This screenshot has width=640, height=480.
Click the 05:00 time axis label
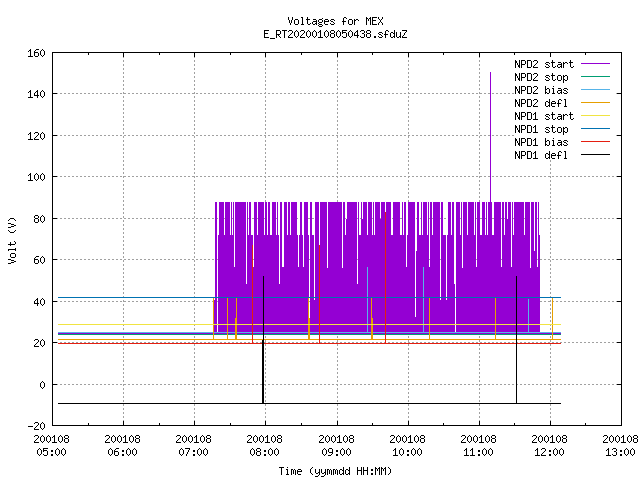point(51,453)
